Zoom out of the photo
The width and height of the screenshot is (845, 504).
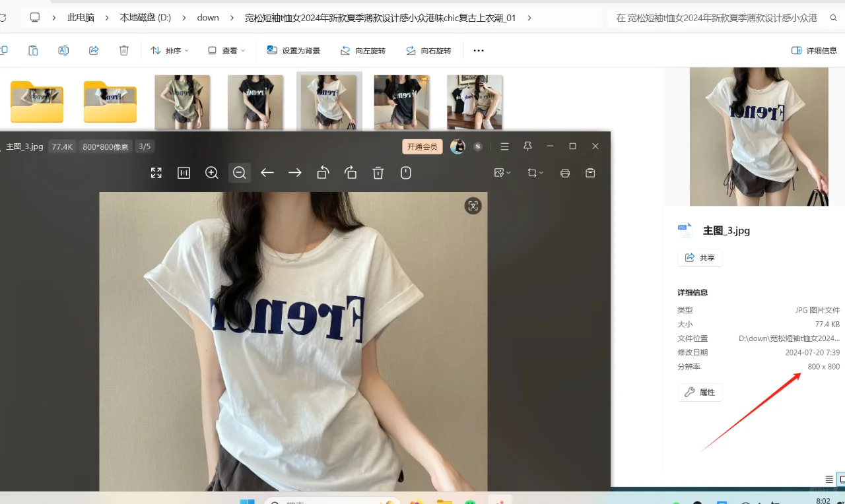tap(240, 173)
